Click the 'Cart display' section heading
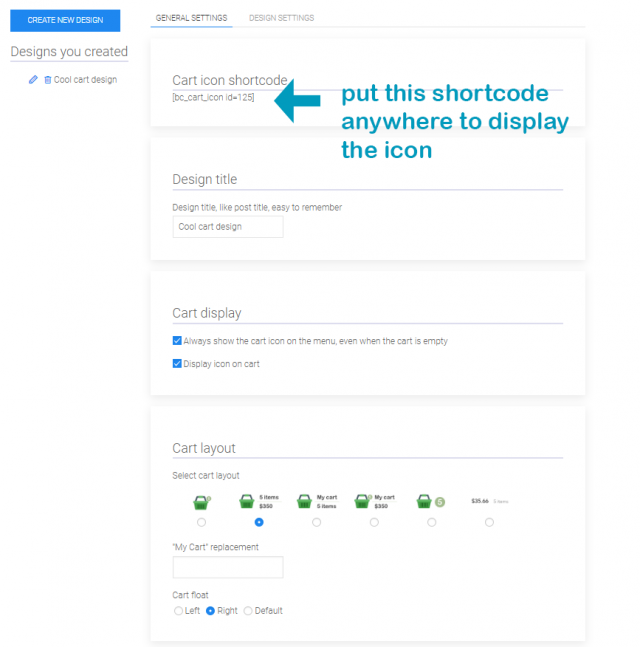Screen dimensions: 640x647 (207, 313)
